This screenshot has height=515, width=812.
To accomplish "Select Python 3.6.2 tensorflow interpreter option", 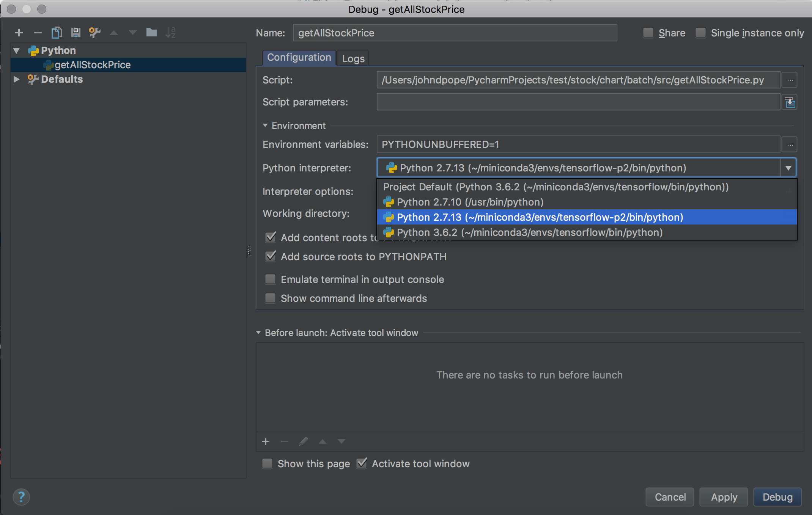I will 529,232.
